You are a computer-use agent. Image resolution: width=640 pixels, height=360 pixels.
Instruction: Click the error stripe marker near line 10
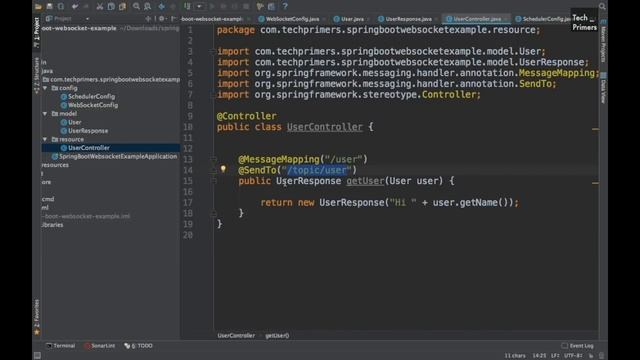tap(596, 129)
